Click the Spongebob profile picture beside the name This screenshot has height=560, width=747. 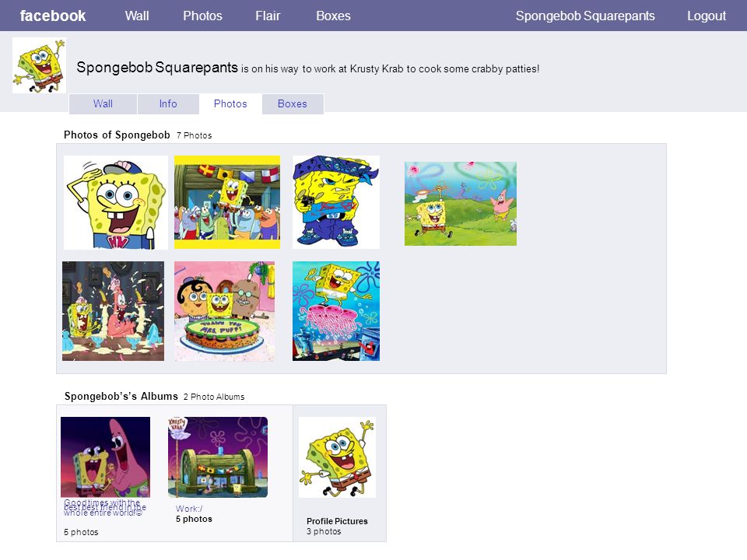(x=39, y=65)
